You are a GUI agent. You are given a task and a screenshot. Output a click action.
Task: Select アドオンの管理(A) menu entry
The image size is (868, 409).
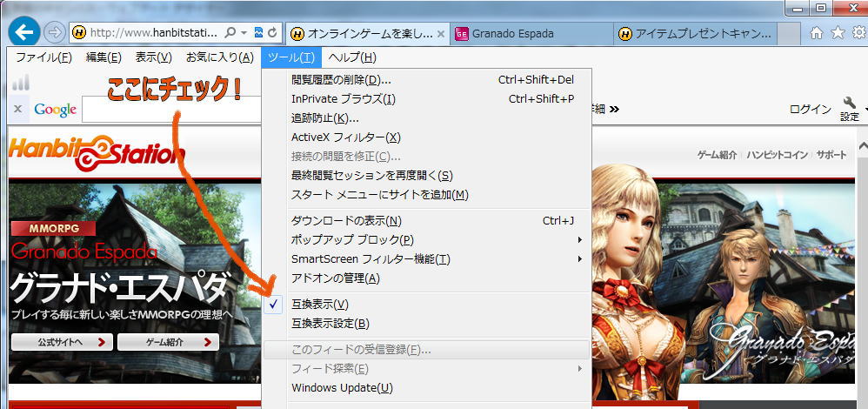pos(426,278)
